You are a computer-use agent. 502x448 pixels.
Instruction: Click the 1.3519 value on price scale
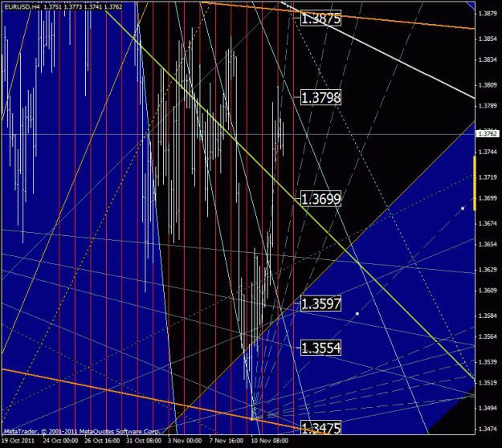488,382
